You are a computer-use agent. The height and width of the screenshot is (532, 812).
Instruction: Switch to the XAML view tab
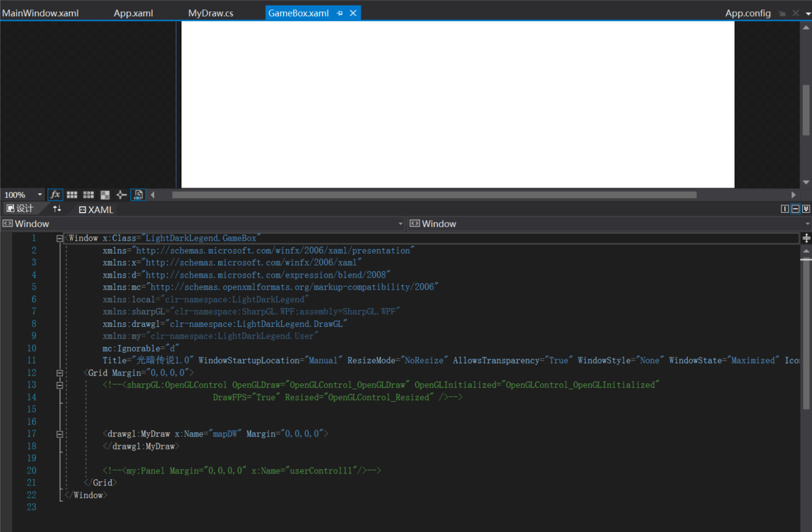(x=96, y=210)
